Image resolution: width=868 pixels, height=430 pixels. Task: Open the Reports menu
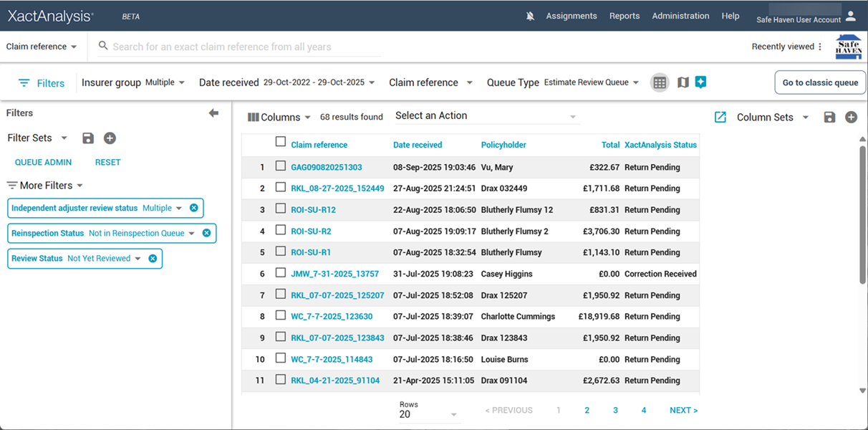[x=624, y=16]
